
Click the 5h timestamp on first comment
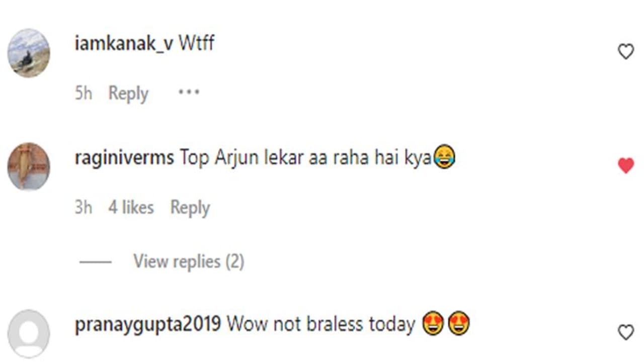84,93
